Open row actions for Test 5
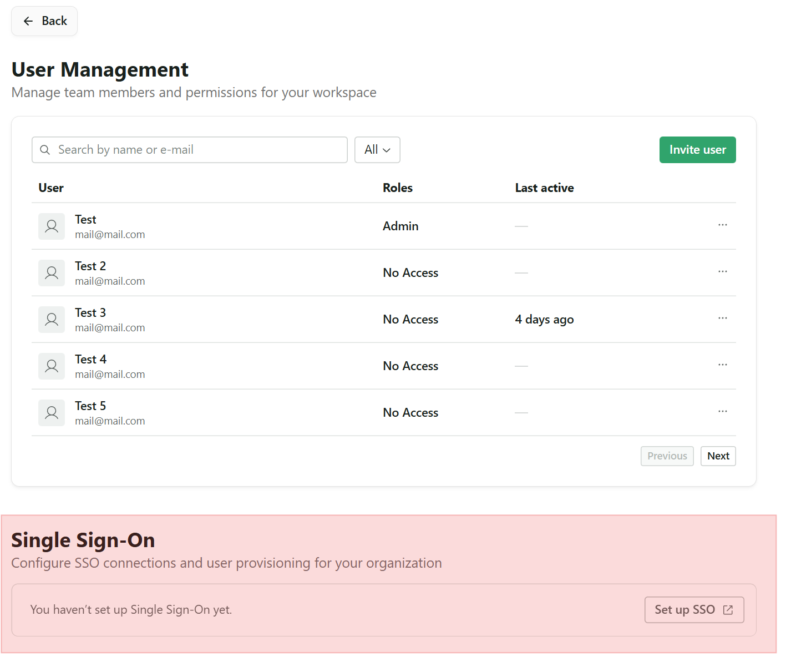Viewport: 786px width, 672px height. point(722,412)
